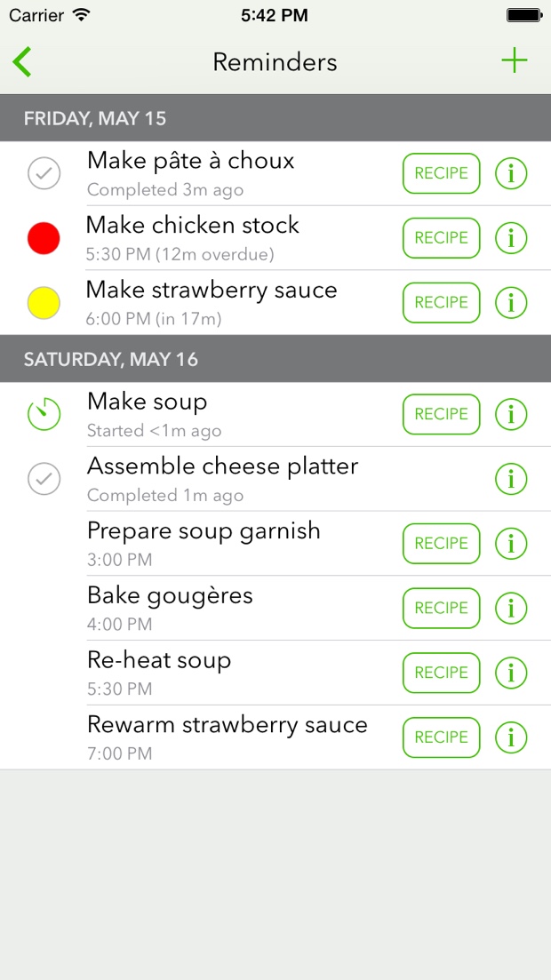Open info for Prepare soup garnish

pos(511,544)
